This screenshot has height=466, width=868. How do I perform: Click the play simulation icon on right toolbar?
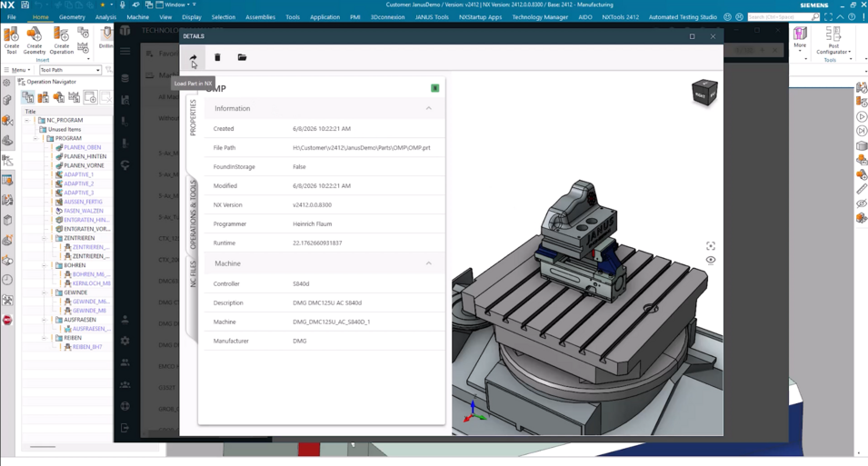pyautogui.click(x=862, y=117)
